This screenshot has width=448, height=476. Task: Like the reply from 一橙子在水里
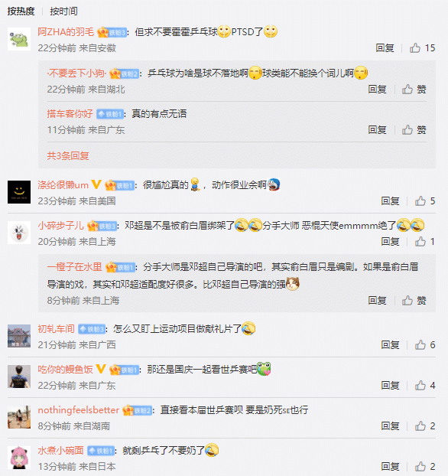(414, 301)
